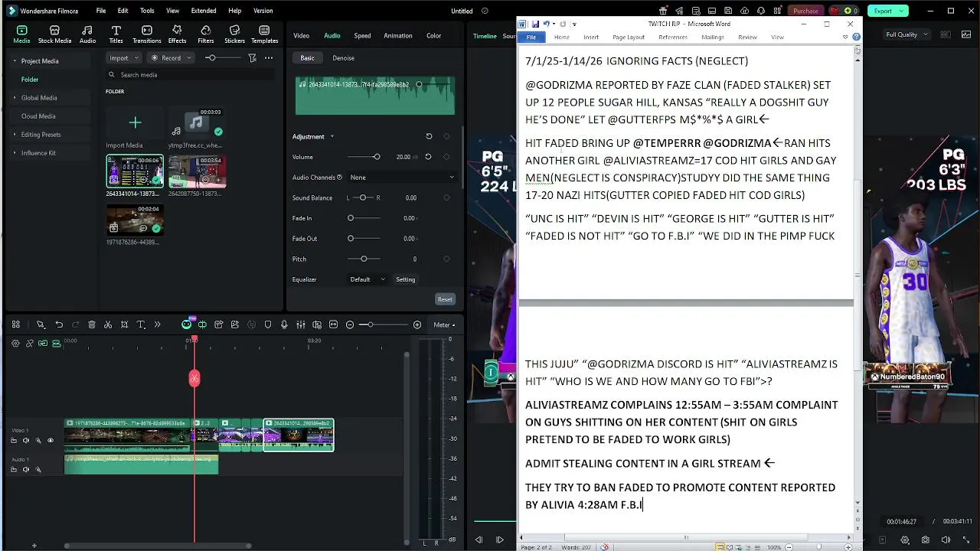The height and width of the screenshot is (551, 980).
Task: Click the timeline undo arrow
Action: [59, 324]
